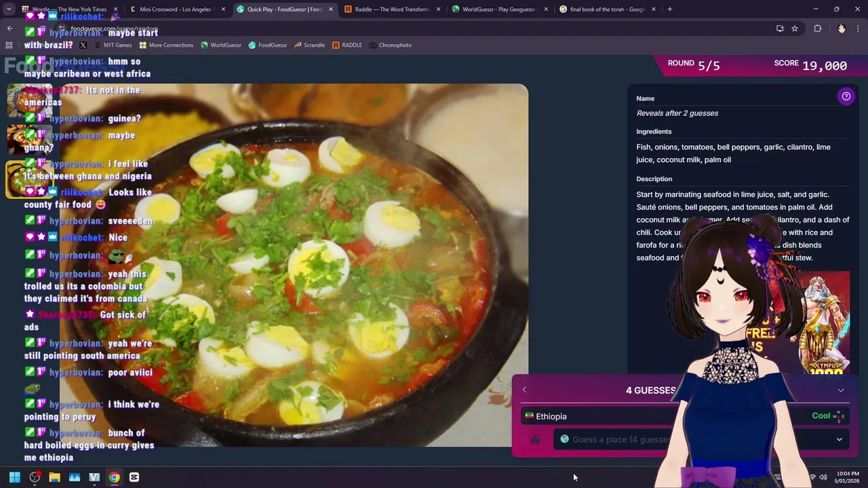The image size is (868, 488).
Task: Click the Ethiopia previous guess row
Action: 685,416
